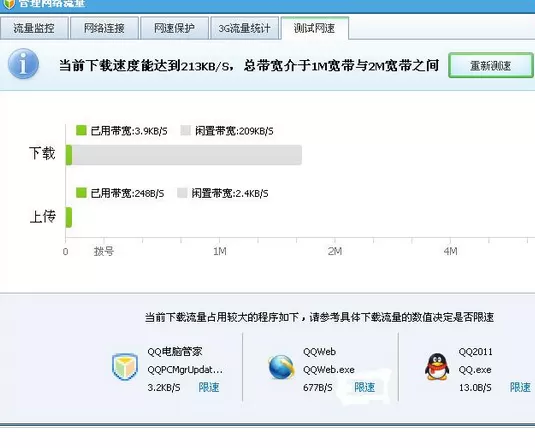Select the 测试网速 tab

point(315,28)
